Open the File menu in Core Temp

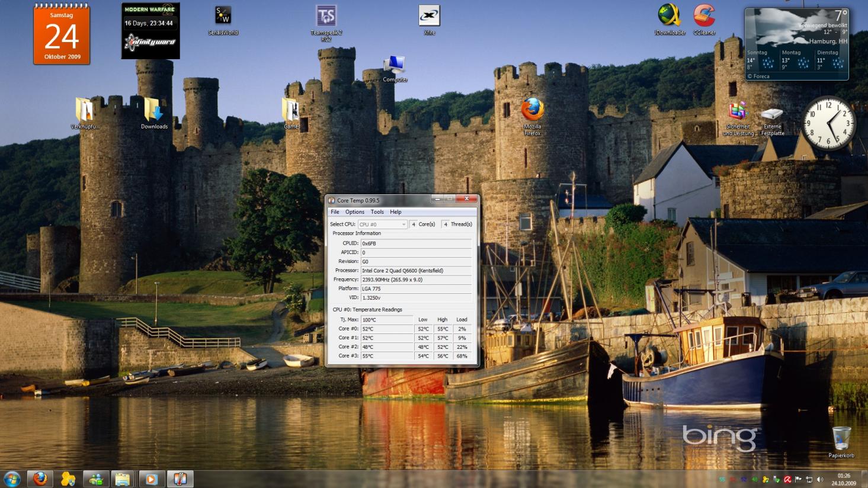click(x=335, y=212)
